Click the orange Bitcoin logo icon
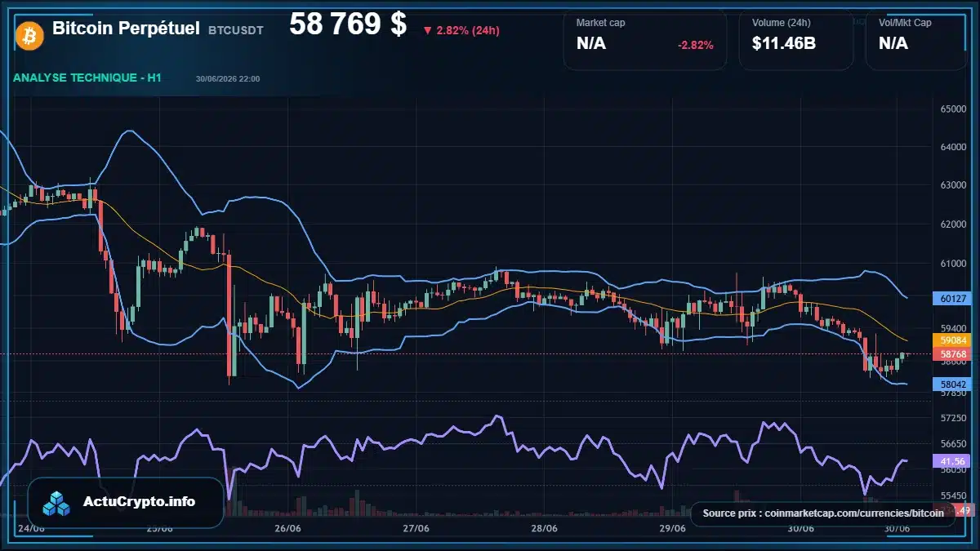The image size is (980, 551). pos(29,35)
